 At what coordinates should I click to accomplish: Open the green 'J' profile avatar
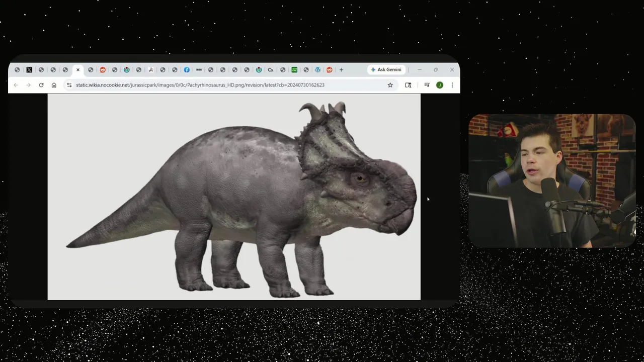(x=440, y=85)
